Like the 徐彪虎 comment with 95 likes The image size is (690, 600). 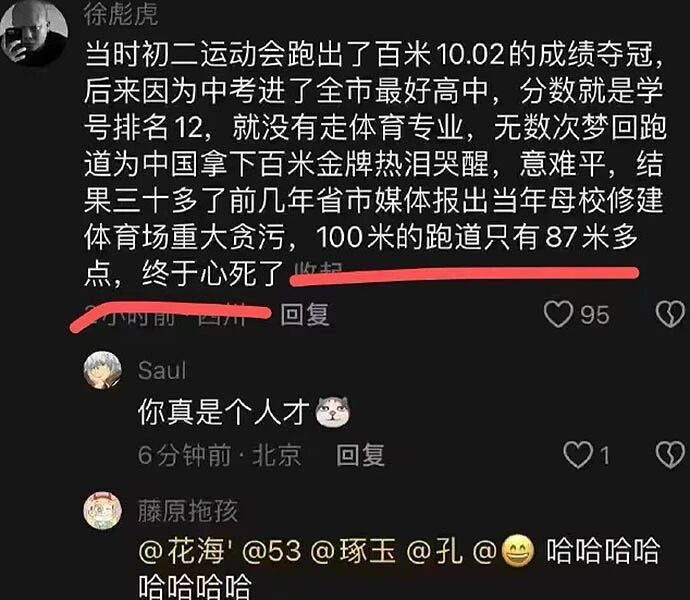558,314
